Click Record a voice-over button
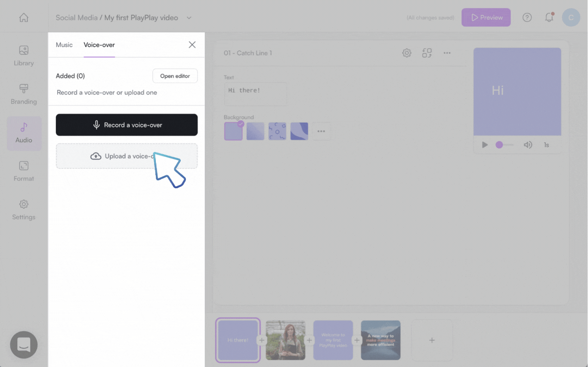588x367 pixels. pos(127,125)
